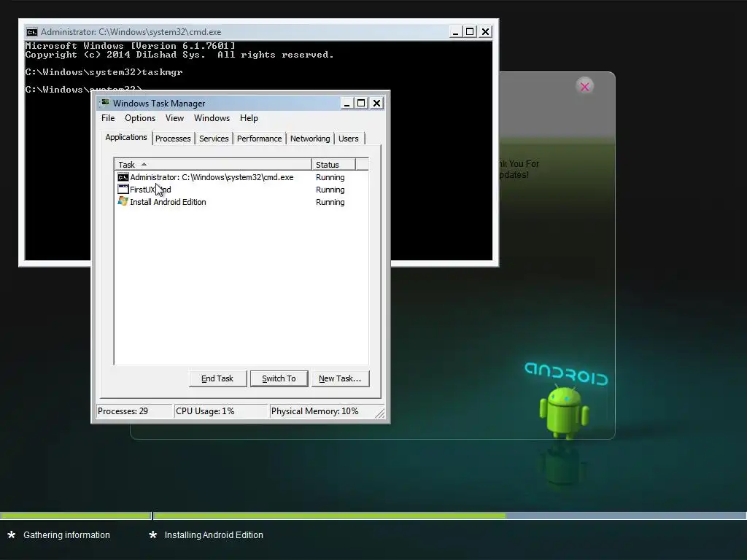
Task: Click the star beside Gathering information
Action: tap(12, 534)
